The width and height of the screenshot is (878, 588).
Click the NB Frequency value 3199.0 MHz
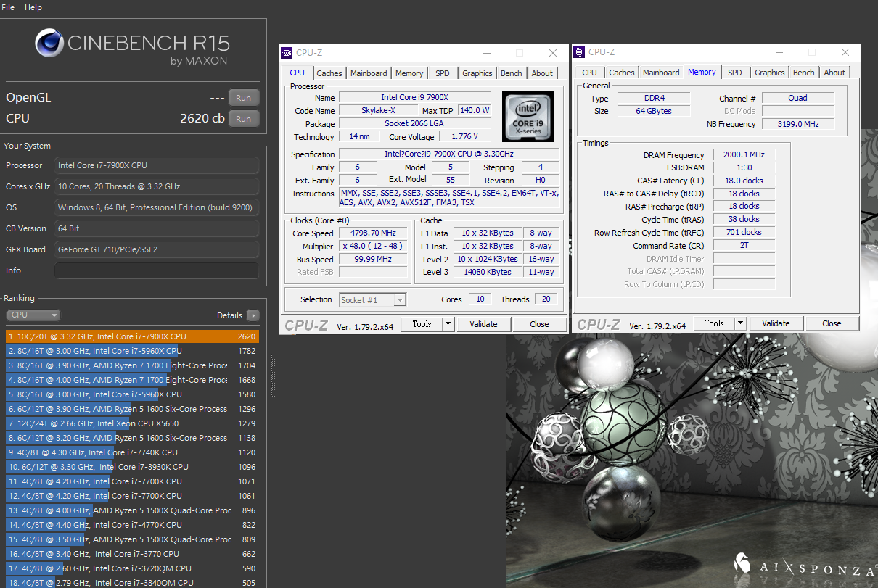point(798,124)
